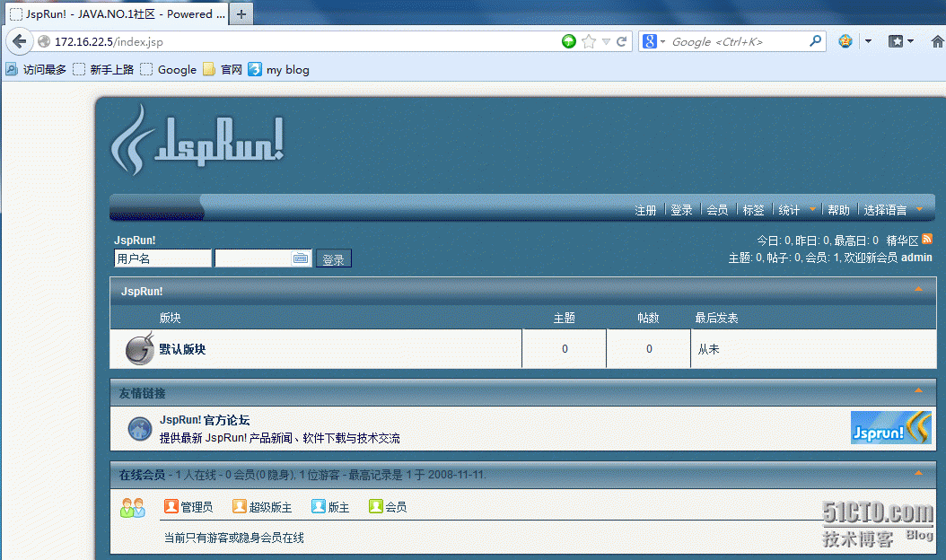Click the JspRun! logo
946x560 pixels.
click(197, 140)
